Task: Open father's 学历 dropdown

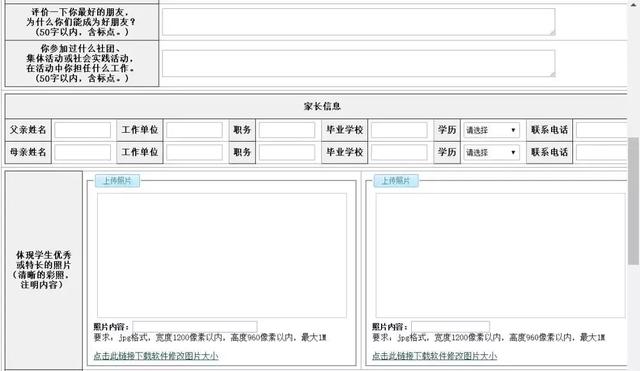Action: coord(491,130)
